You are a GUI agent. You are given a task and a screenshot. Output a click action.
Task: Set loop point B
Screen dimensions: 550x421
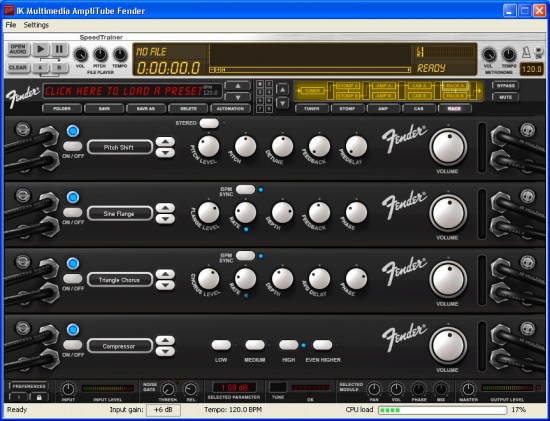tap(60, 67)
